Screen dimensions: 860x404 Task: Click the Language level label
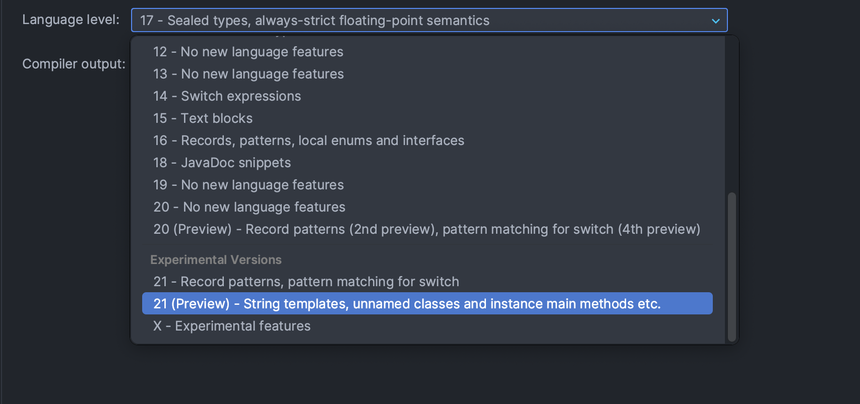tap(71, 20)
